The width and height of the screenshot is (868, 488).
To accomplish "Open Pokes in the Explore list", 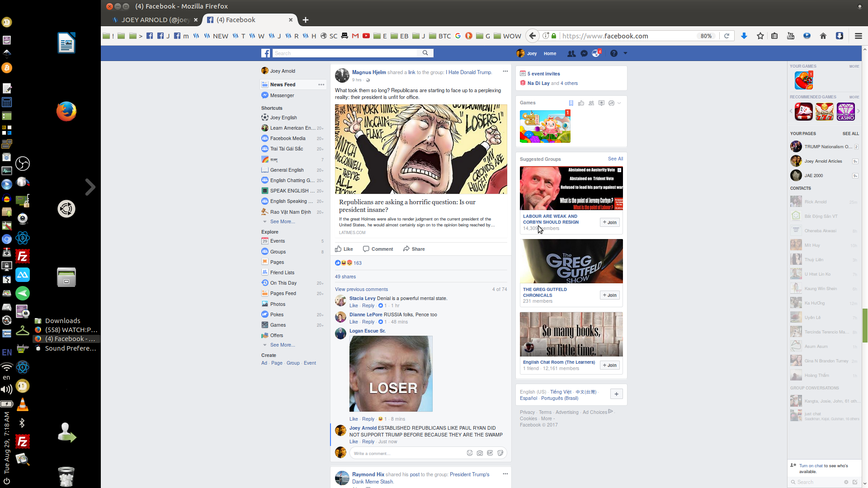I will (x=277, y=314).
